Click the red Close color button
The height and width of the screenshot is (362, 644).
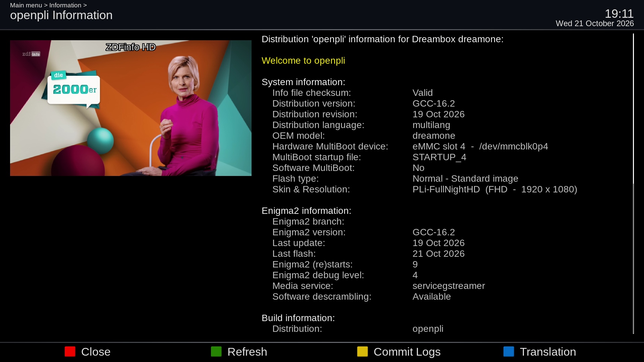[70, 352]
